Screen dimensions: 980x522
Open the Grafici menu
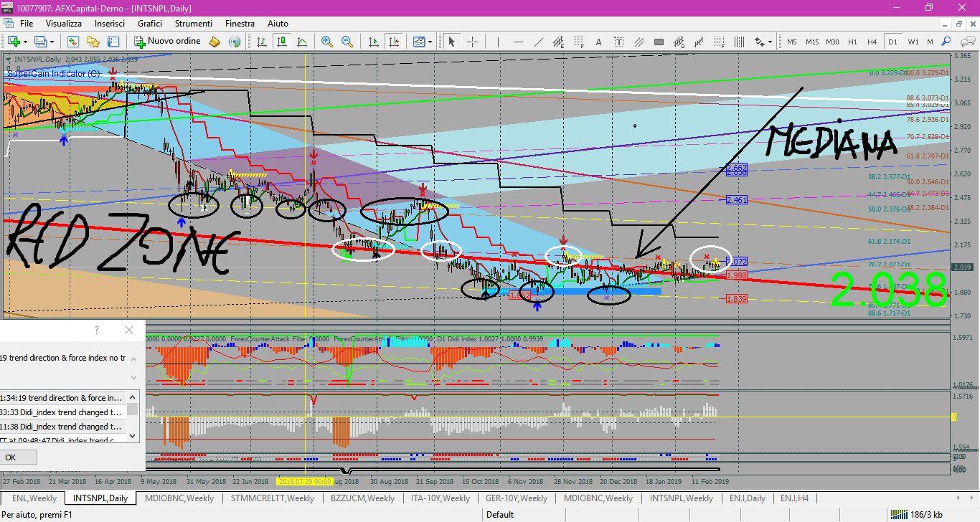click(x=150, y=24)
